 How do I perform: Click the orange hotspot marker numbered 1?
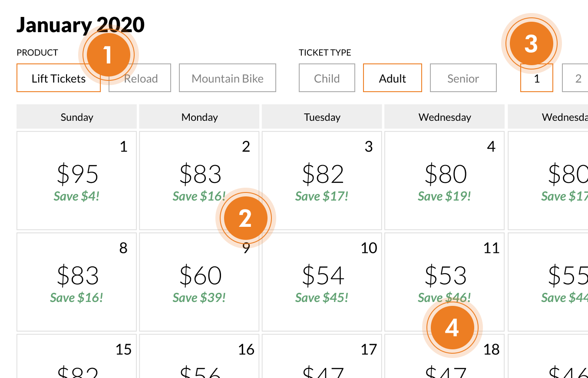[108, 55]
